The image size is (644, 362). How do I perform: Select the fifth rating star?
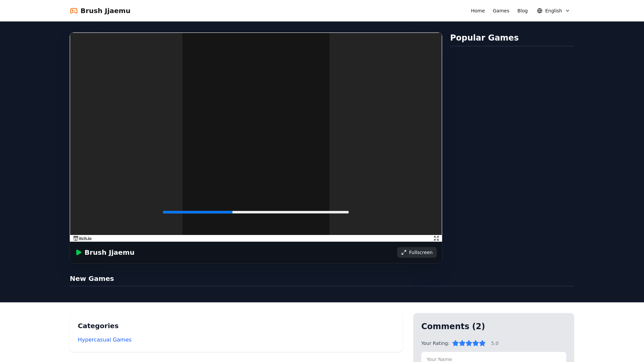point(482,343)
